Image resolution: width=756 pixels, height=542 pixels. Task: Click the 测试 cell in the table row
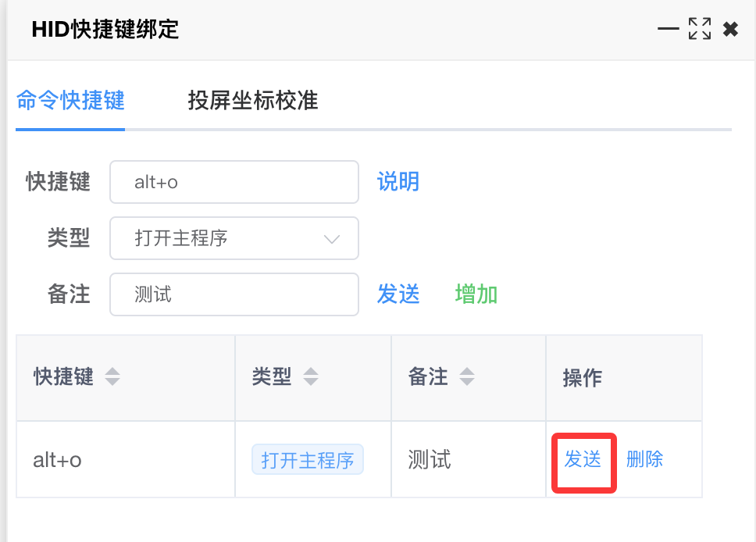click(x=430, y=460)
